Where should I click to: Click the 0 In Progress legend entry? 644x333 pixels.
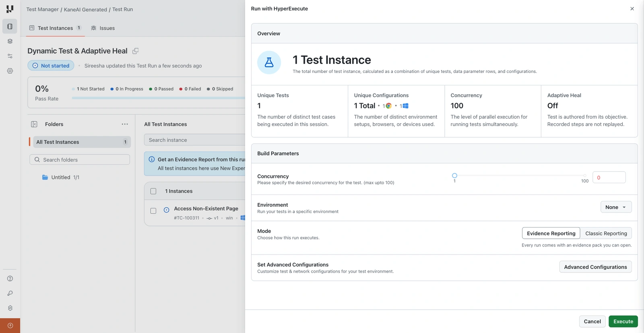pos(127,89)
